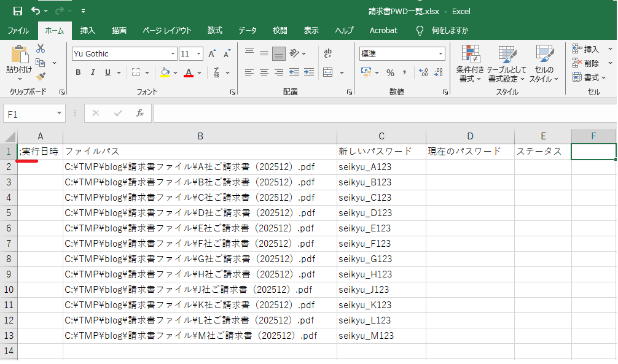Open the ファイル tab
618x364 pixels.
coord(18,30)
